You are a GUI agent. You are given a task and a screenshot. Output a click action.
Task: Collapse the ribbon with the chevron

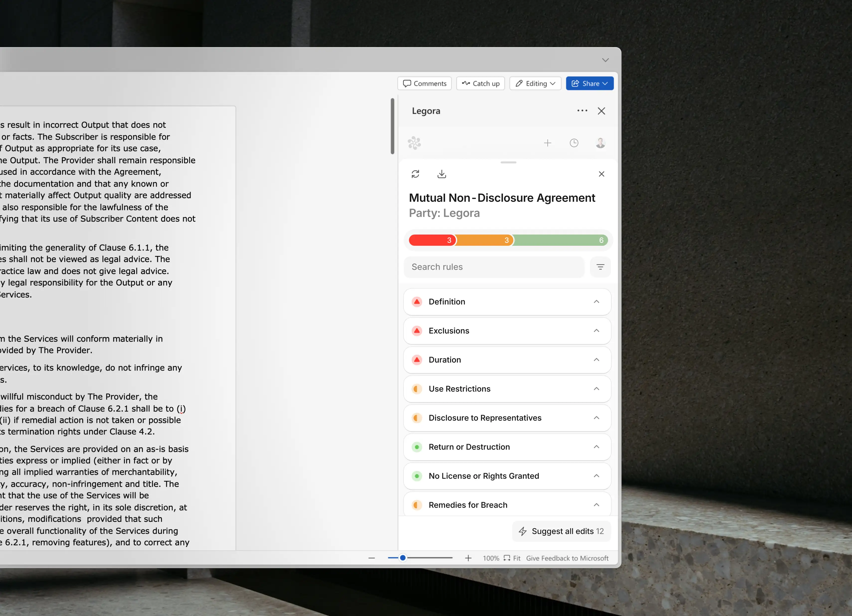[x=605, y=60]
